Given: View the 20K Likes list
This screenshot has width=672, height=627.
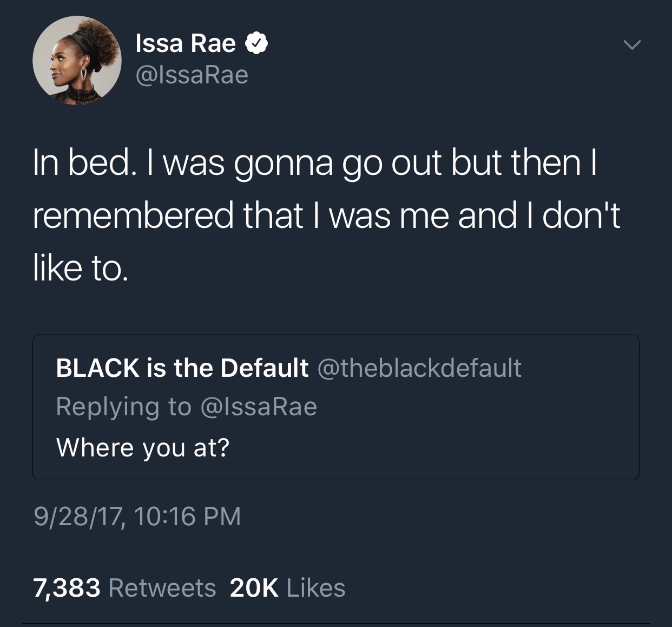Looking at the screenshot, I should [x=287, y=588].
